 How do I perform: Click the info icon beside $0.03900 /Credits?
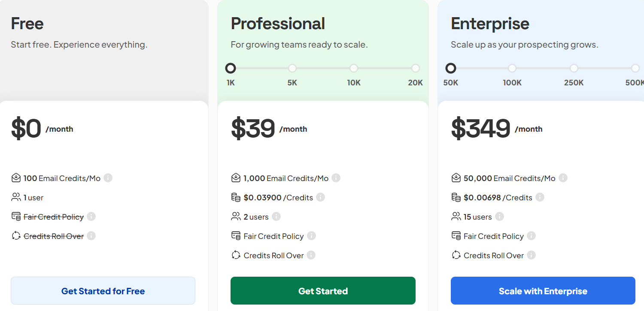tap(321, 197)
